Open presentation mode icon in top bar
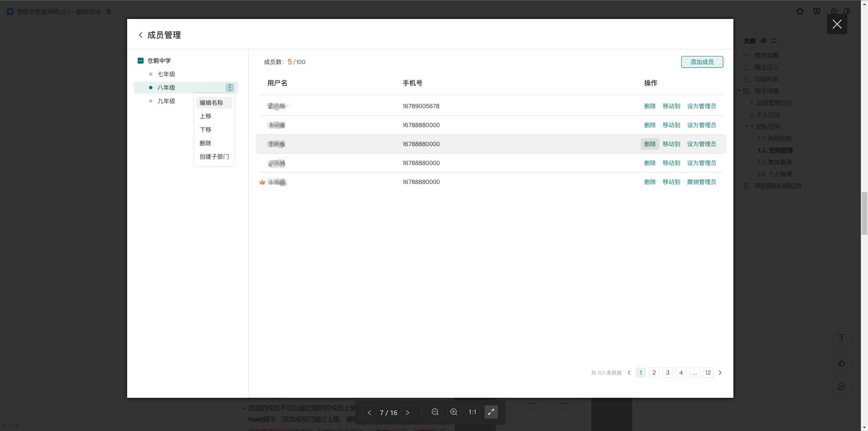The height and width of the screenshot is (431, 868). point(817,12)
